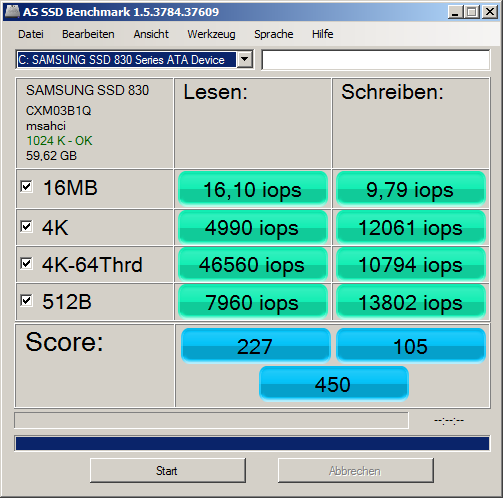Click the 59,62 GB capacity text
This screenshot has width=503, height=498.
click(51, 156)
